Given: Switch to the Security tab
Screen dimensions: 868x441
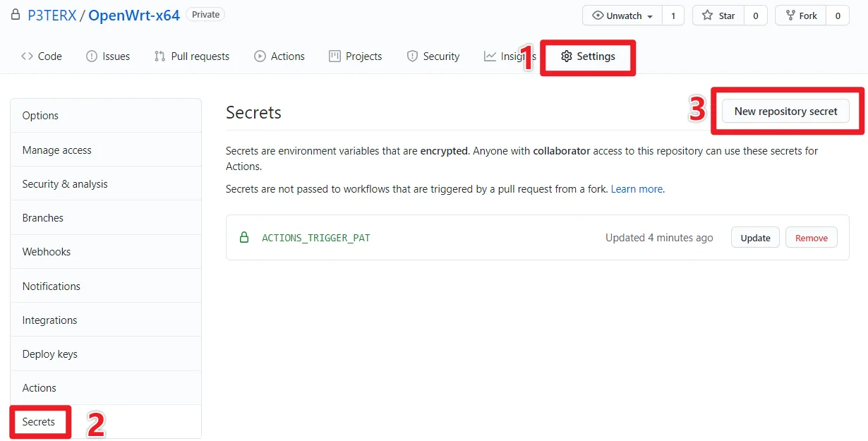Looking at the screenshot, I should [433, 56].
